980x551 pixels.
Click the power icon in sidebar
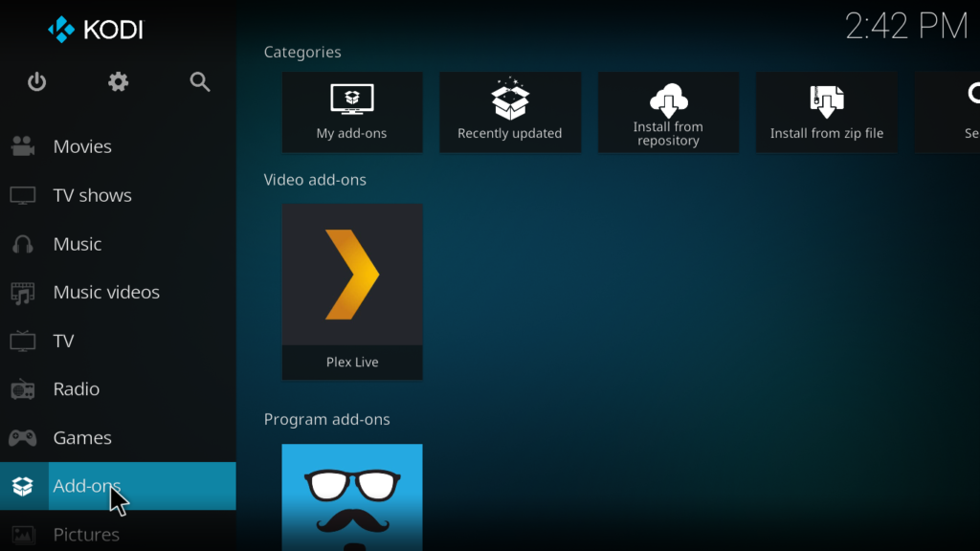coord(36,82)
